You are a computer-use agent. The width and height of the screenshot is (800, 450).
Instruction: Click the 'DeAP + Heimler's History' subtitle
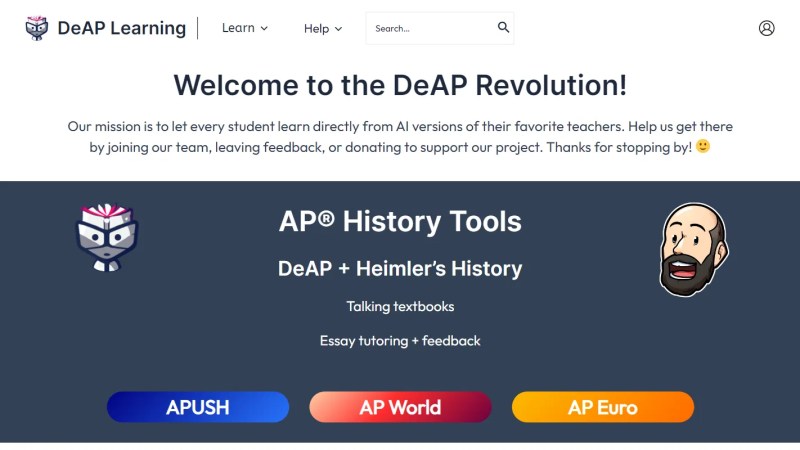[400, 268]
